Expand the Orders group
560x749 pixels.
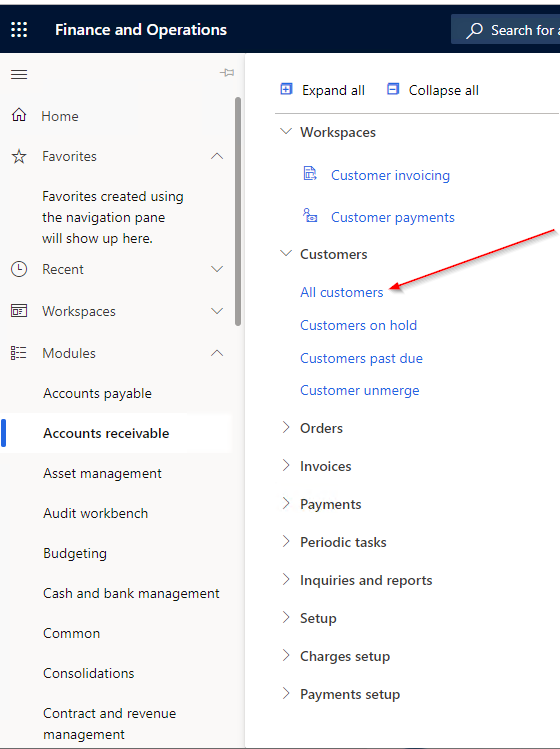tap(286, 427)
